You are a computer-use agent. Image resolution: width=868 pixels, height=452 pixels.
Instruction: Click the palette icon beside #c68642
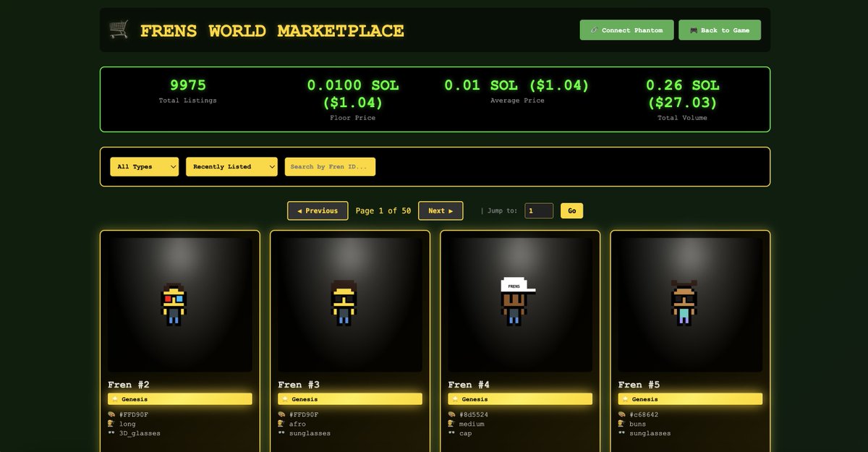[621, 414]
